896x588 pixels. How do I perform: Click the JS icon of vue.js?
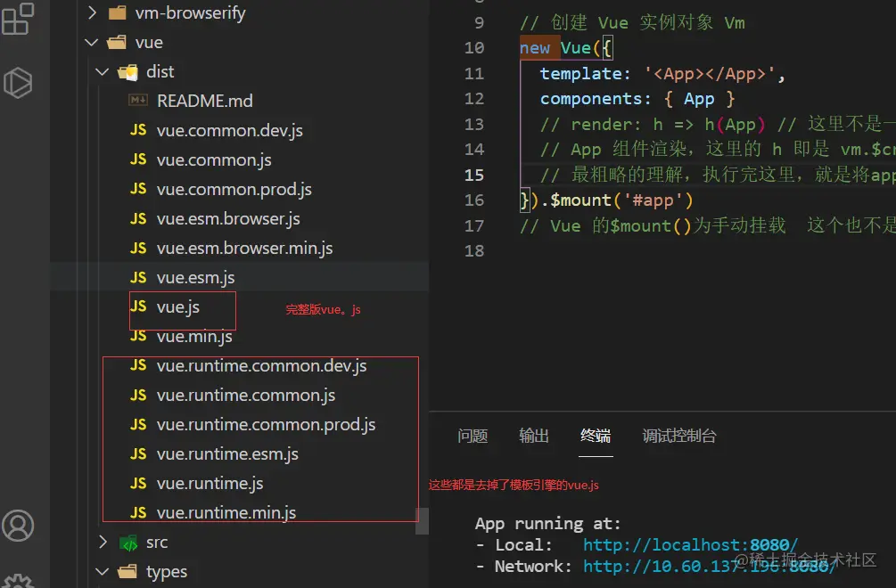click(138, 306)
